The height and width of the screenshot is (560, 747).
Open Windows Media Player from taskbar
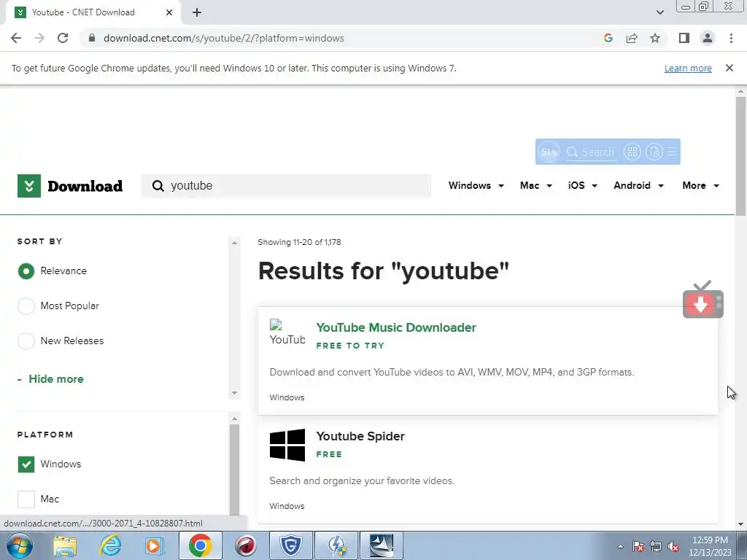point(155,545)
